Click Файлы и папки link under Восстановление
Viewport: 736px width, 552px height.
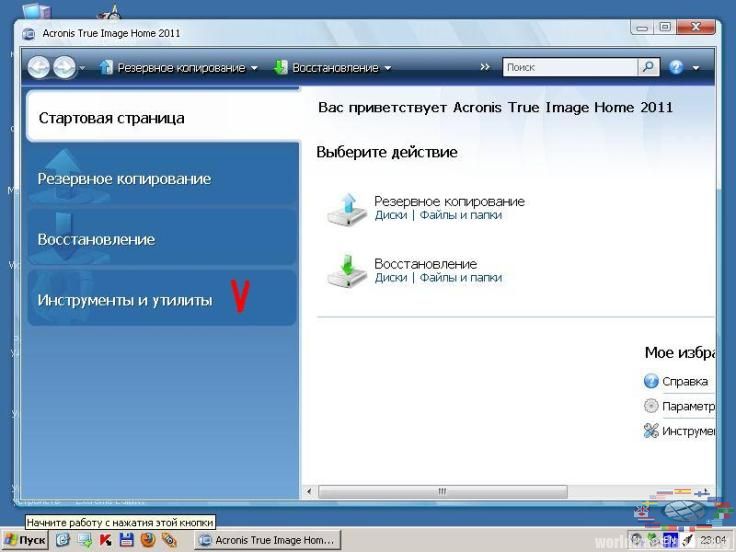(x=460, y=278)
